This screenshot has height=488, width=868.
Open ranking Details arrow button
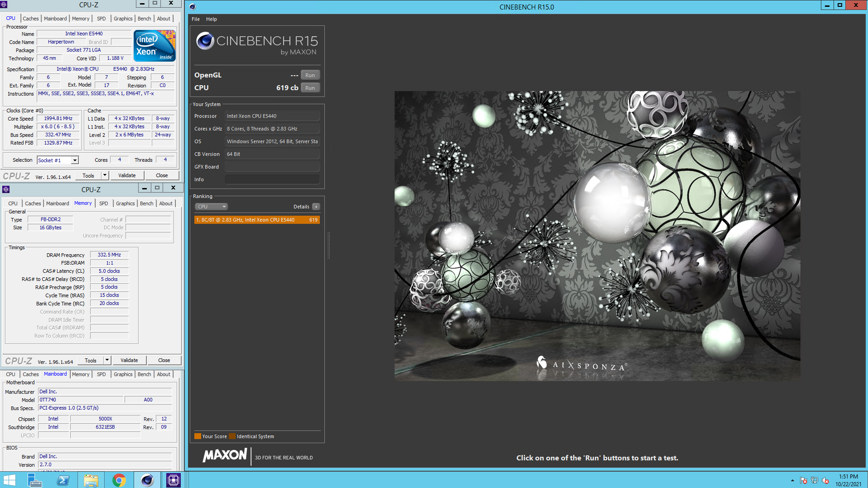[316, 207]
